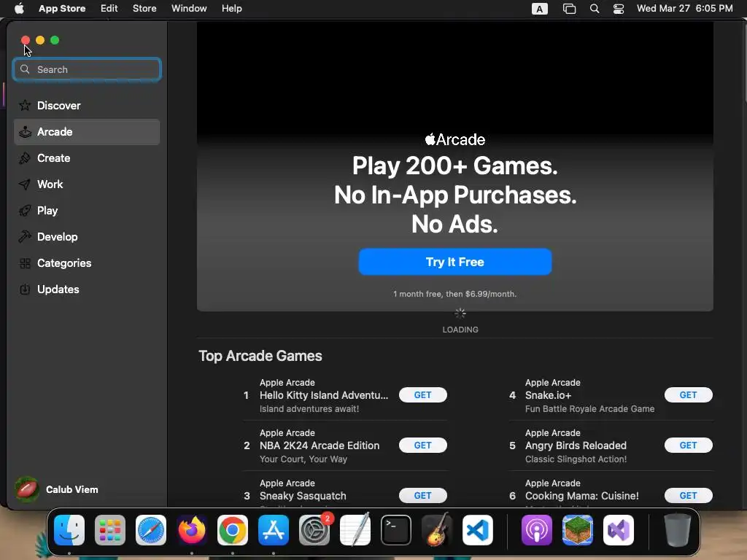Open Sneaky Sasquatch game title
Image resolution: width=747 pixels, height=560 pixels.
tap(303, 496)
